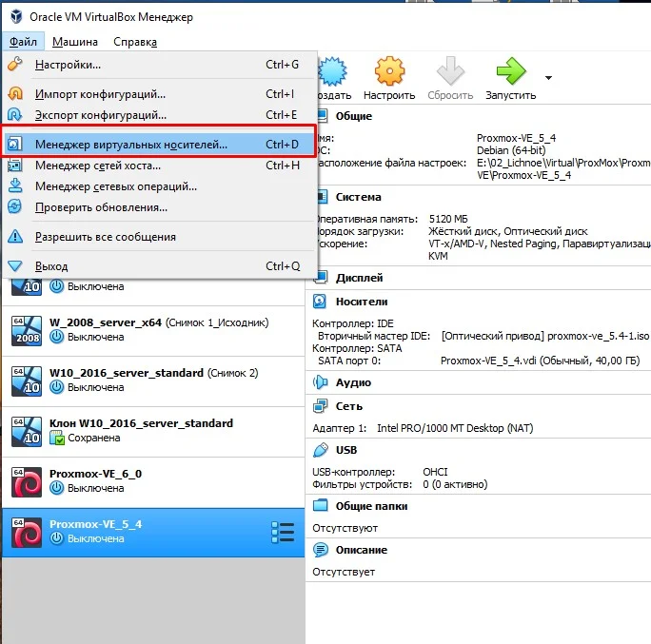
Task: Open Менеджер виртуальных носителей…
Action: (160, 145)
